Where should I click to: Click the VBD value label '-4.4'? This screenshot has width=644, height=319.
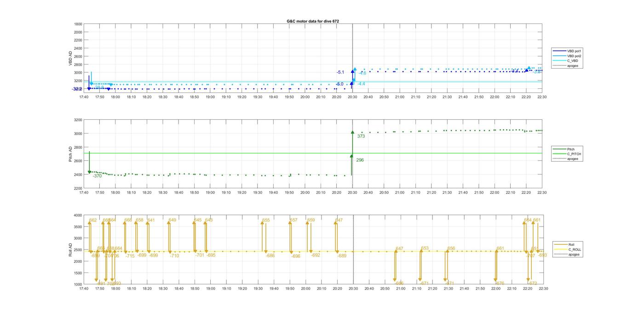[x=361, y=84]
